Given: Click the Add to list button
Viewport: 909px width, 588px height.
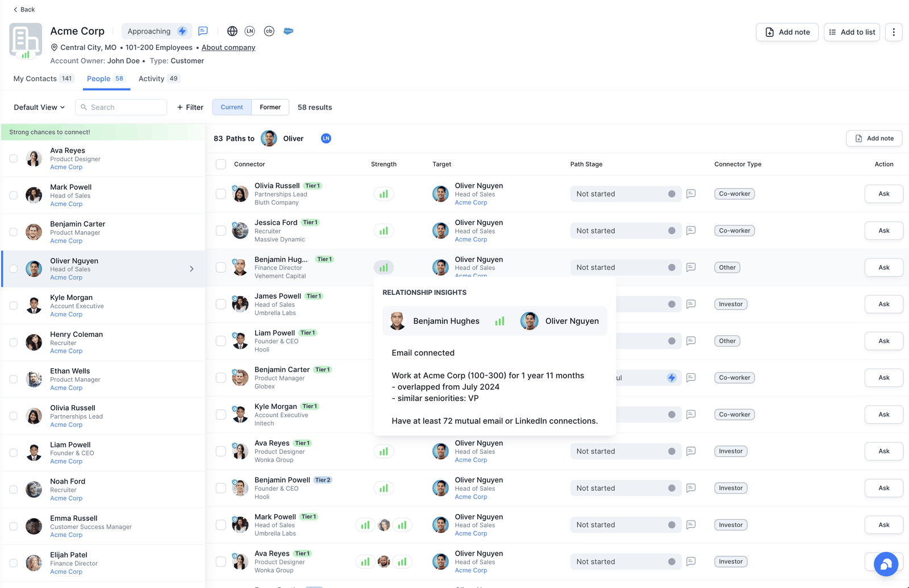Looking at the screenshot, I should pyautogui.click(x=852, y=32).
